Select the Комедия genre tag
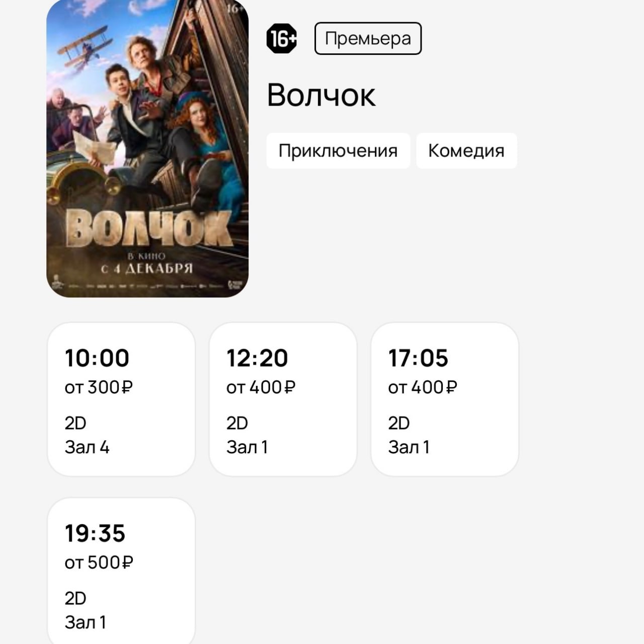This screenshot has height=644, width=644. coord(466,150)
